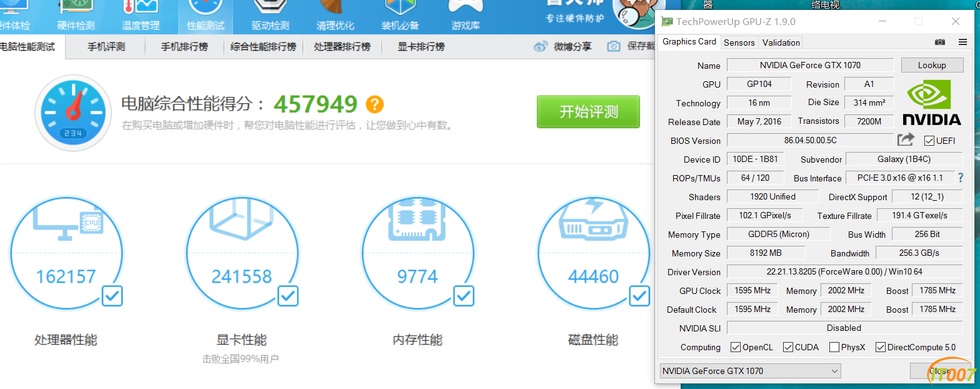Viewport: 980px width, 389px height.
Task: Click the 保存截屏 camera icon
Action: click(x=614, y=46)
